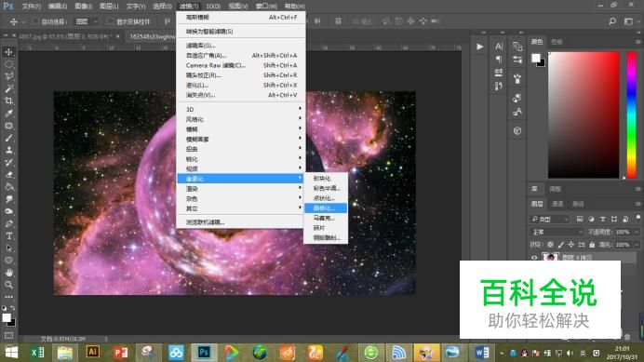Screen dimensions: 644x362
Task: Select the Path Selection arrow tool
Action: pos(8,248)
